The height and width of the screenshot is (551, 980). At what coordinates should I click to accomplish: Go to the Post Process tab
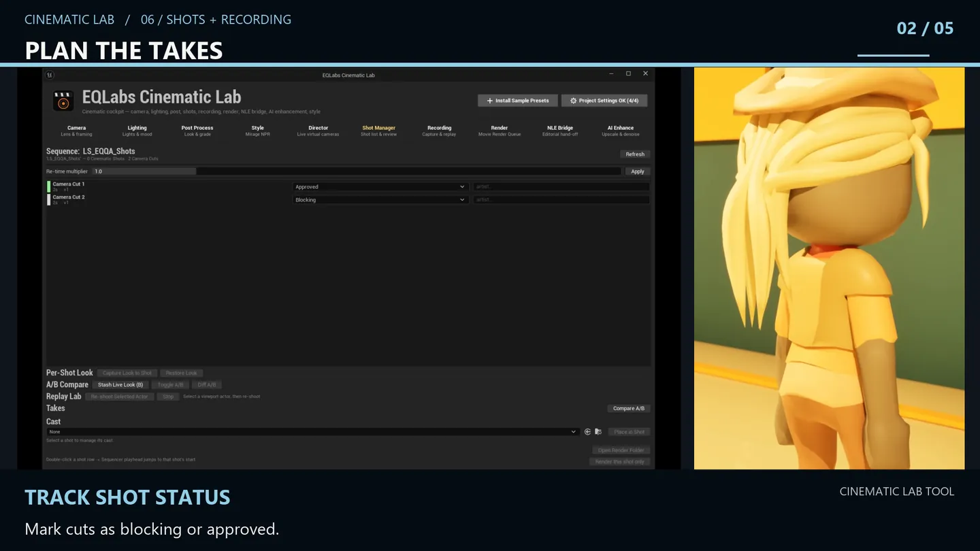[197, 131]
